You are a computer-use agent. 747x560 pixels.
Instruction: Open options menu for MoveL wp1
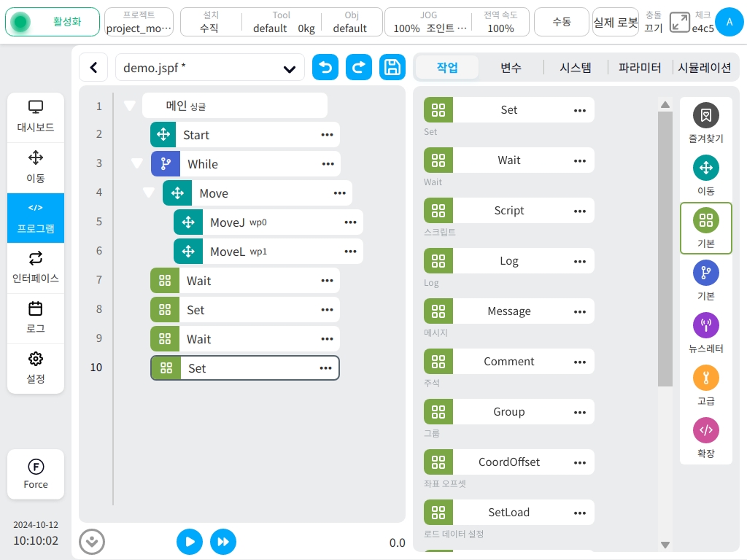[350, 252]
